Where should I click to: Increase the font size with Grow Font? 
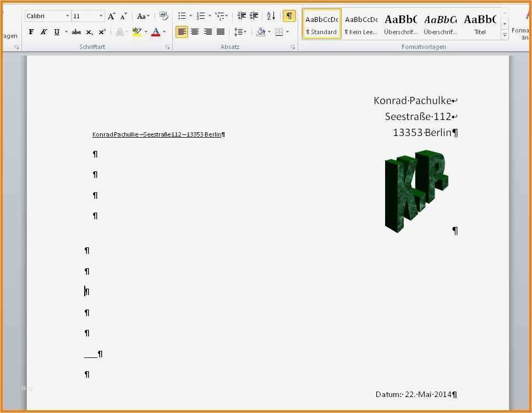click(111, 15)
